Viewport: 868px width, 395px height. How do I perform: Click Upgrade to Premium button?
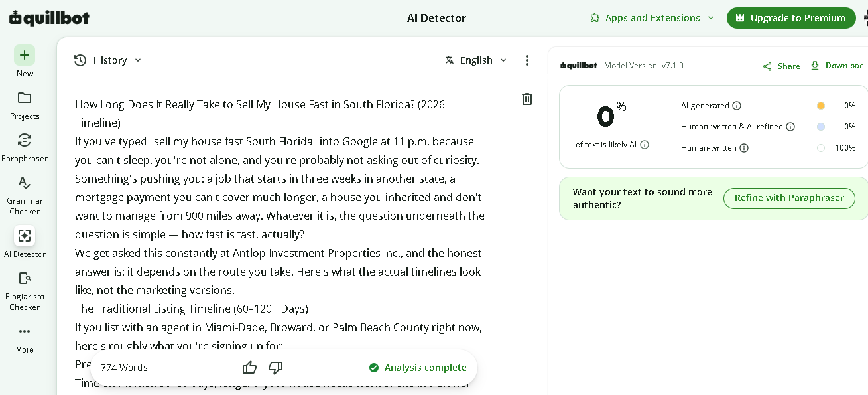click(790, 18)
